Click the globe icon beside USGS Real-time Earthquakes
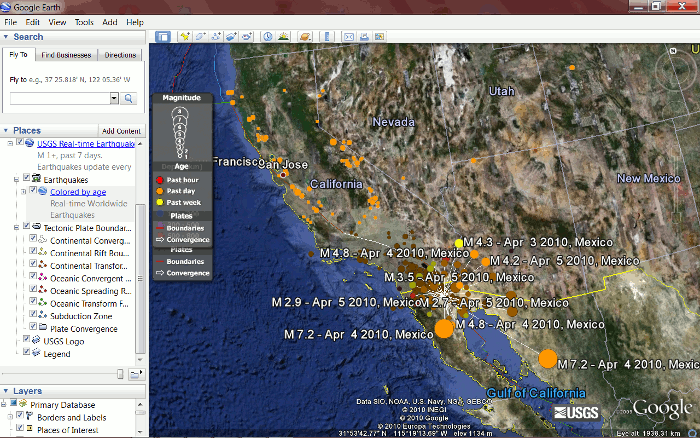The width and height of the screenshot is (700, 438). (x=29, y=143)
